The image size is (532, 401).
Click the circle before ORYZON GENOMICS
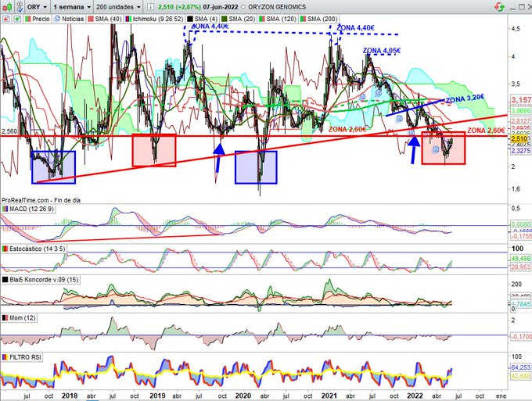coord(243,7)
